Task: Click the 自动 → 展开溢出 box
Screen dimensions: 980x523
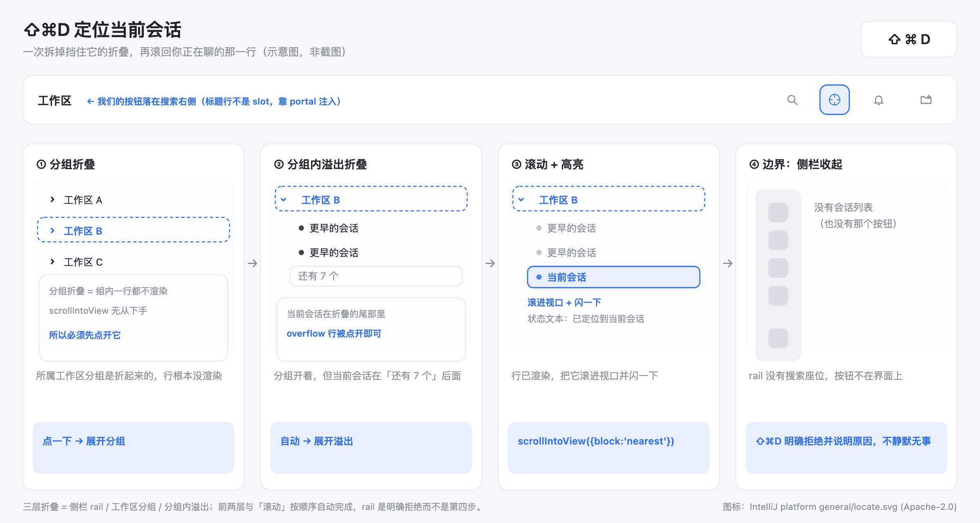Action: click(371, 447)
